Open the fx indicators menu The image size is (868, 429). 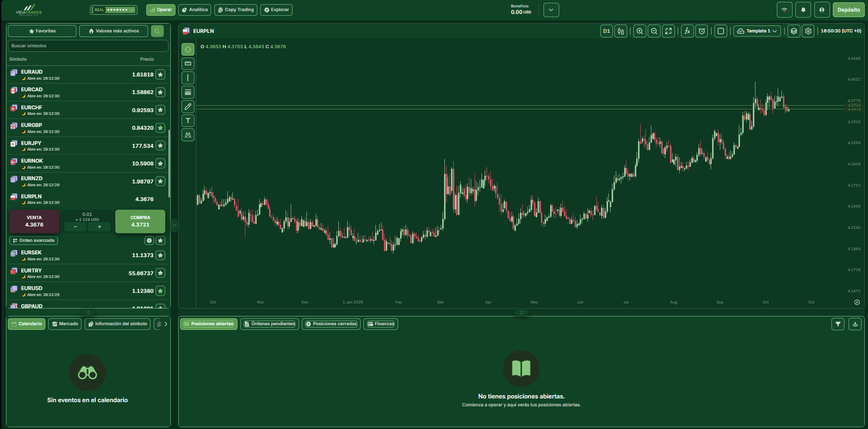click(x=687, y=31)
